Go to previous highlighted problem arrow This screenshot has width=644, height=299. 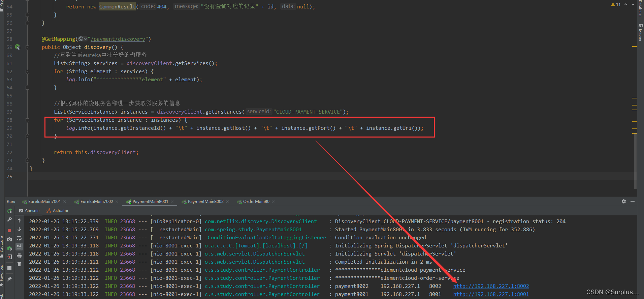click(626, 5)
